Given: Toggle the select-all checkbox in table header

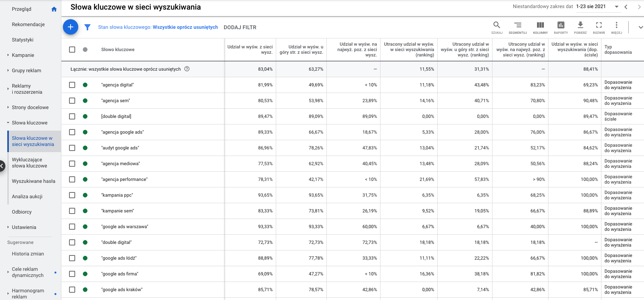Looking at the screenshot, I should (x=72, y=50).
